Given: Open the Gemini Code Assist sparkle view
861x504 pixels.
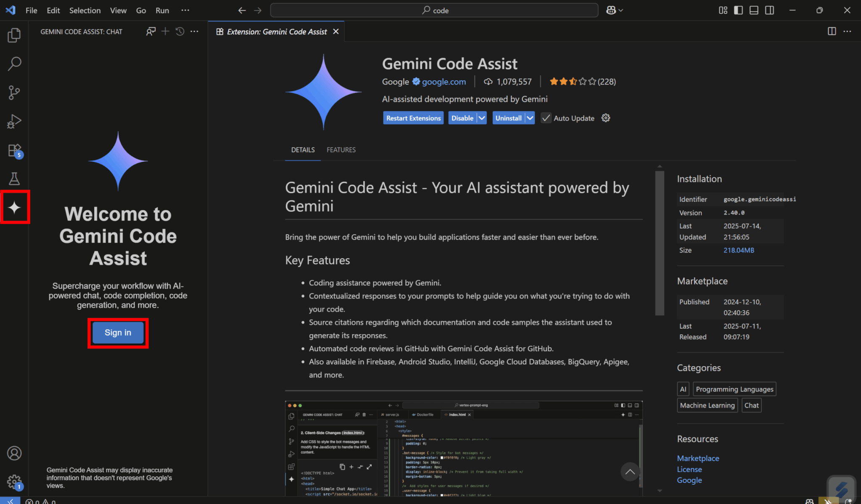Looking at the screenshot, I should 14,207.
